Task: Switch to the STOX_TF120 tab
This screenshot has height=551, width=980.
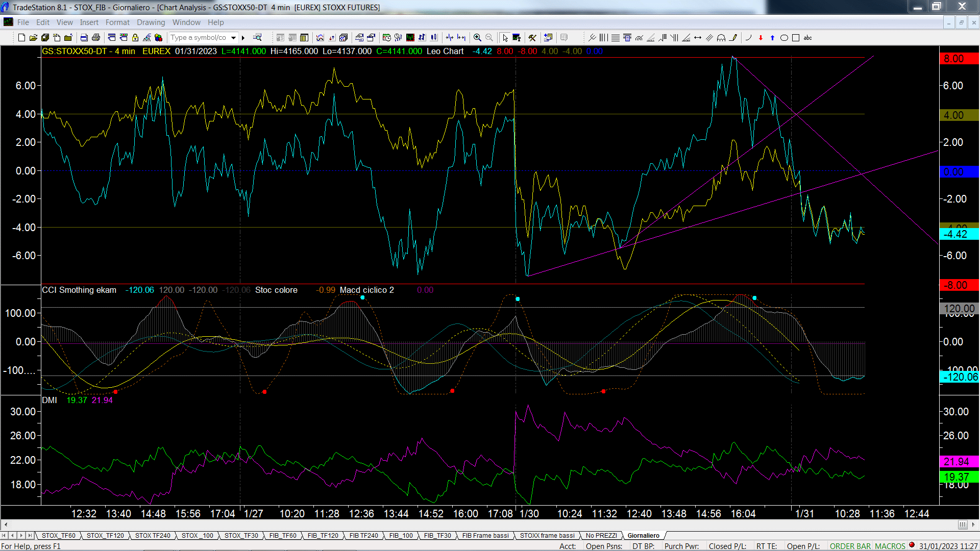Action: [x=105, y=536]
